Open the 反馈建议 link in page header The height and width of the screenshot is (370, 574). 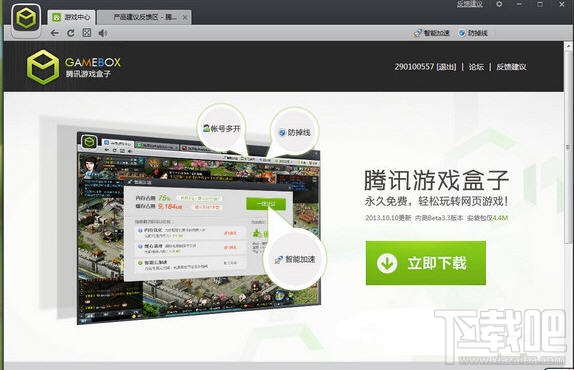(511, 67)
